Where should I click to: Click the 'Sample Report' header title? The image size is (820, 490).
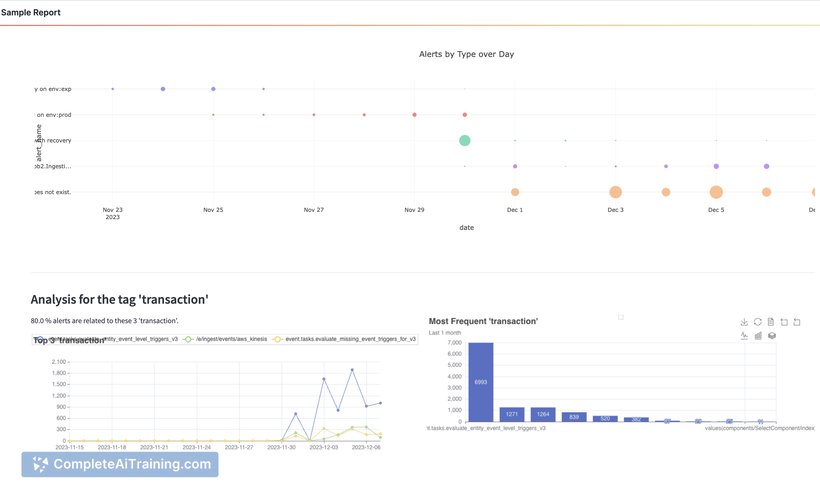coord(31,12)
